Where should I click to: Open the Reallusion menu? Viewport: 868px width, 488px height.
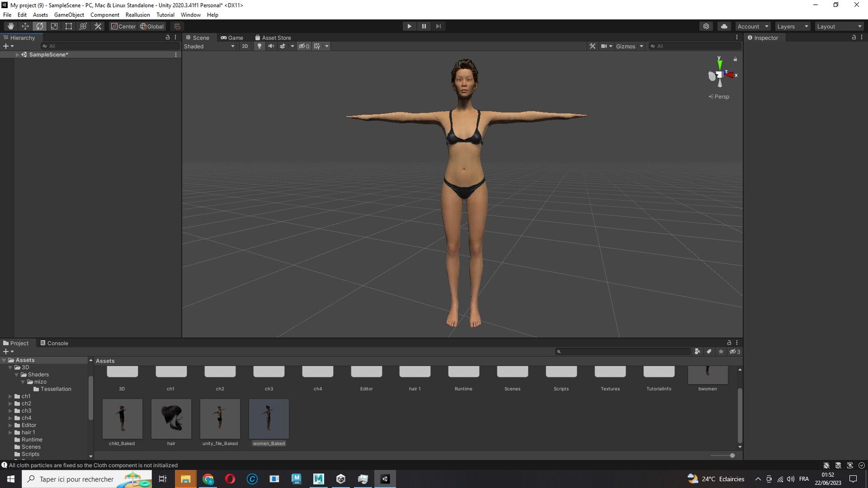(138, 15)
